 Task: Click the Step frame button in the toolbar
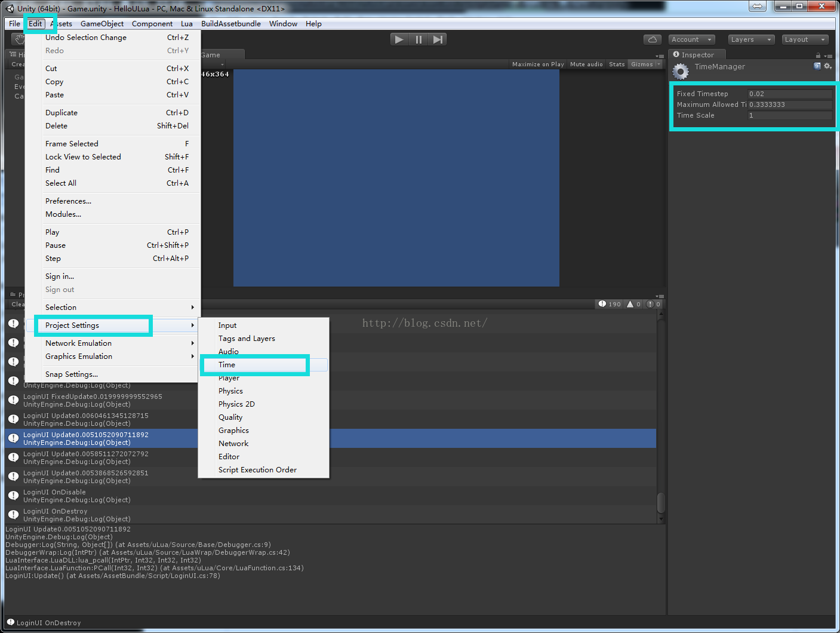click(438, 39)
